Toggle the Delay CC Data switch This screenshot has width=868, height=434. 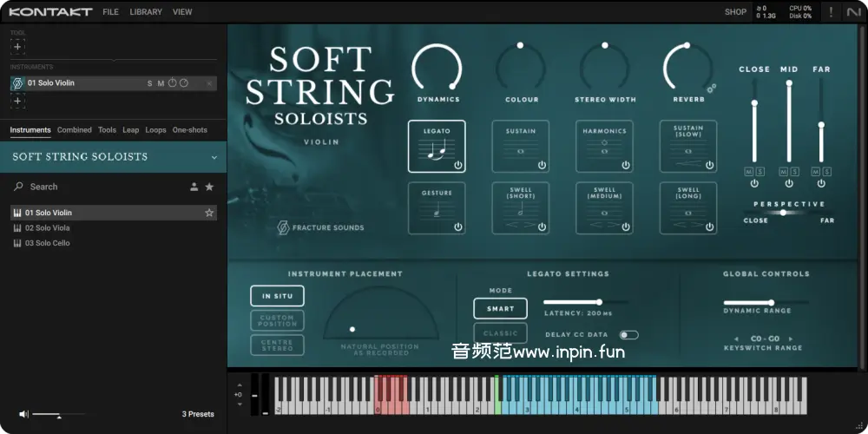tap(628, 335)
